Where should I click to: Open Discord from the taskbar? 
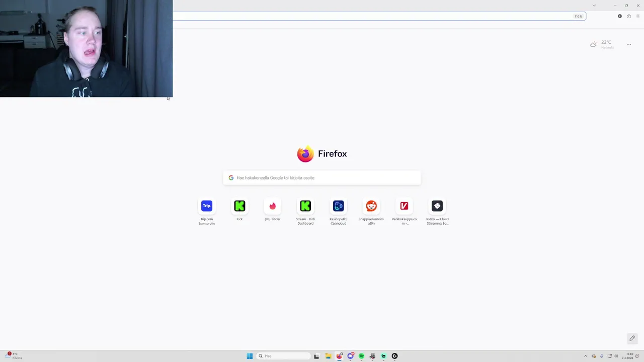[351, 356]
